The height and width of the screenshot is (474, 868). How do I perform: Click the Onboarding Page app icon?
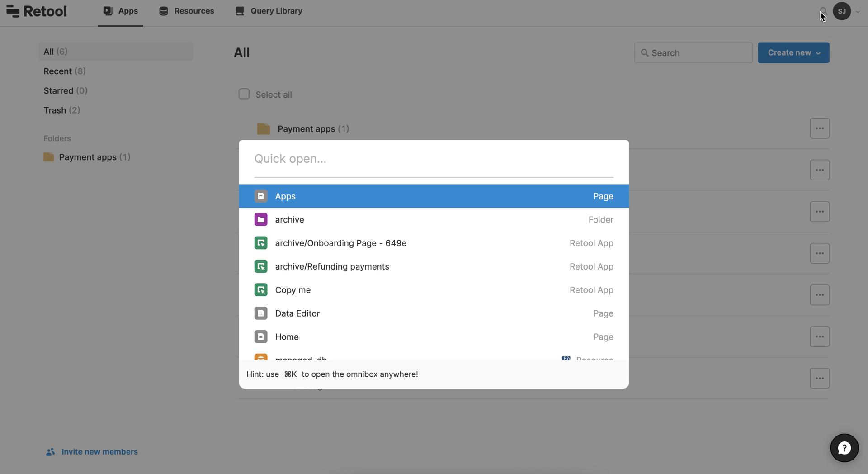[x=261, y=243]
